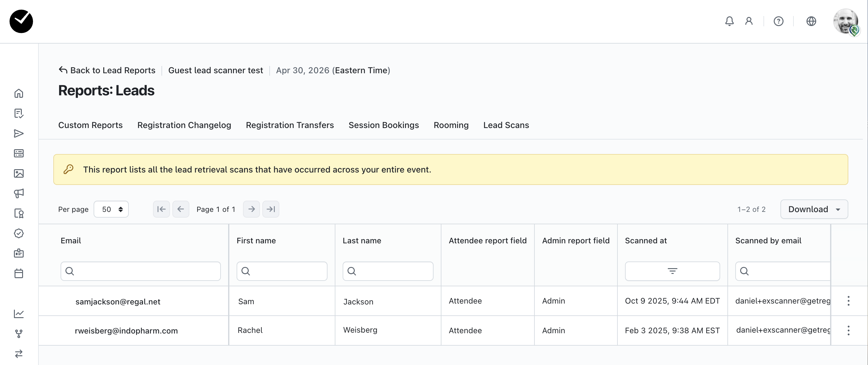Open the Registration Changelog tab

[x=184, y=125]
